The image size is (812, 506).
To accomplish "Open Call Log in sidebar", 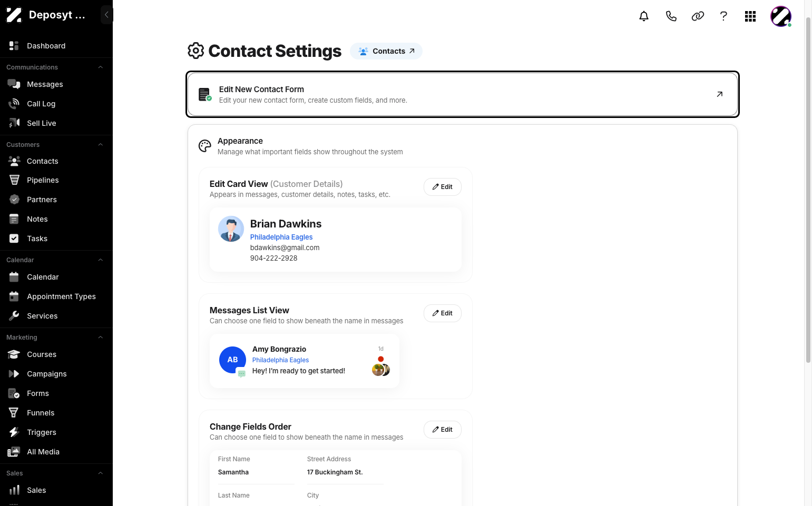I will (x=56, y=104).
